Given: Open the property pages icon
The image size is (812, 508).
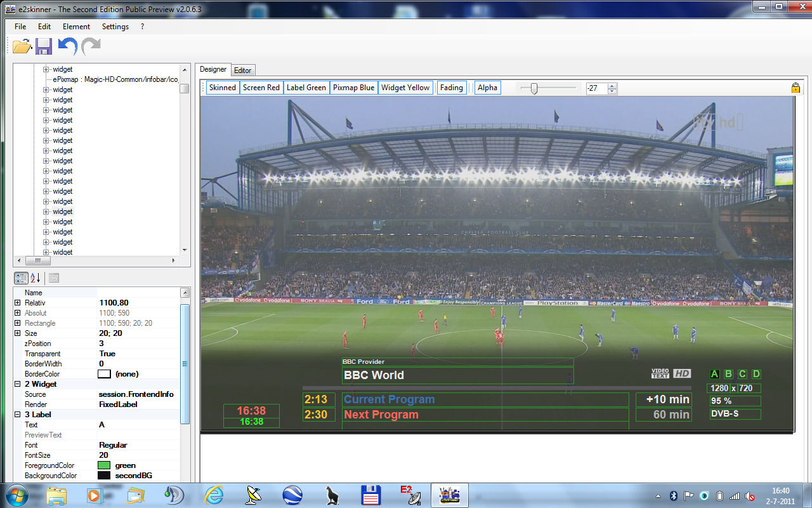Looking at the screenshot, I should (x=54, y=277).
